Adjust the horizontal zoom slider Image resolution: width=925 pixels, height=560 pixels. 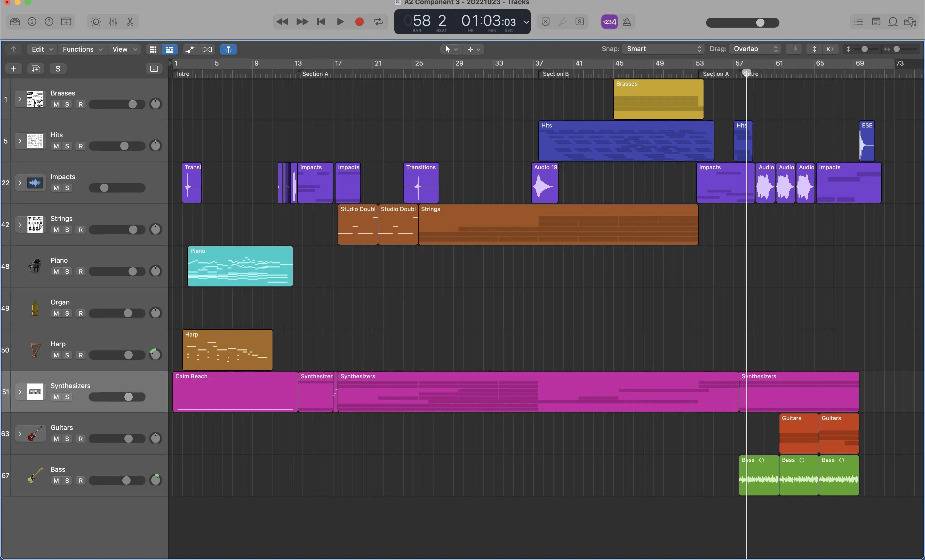[x=897, y=49]
